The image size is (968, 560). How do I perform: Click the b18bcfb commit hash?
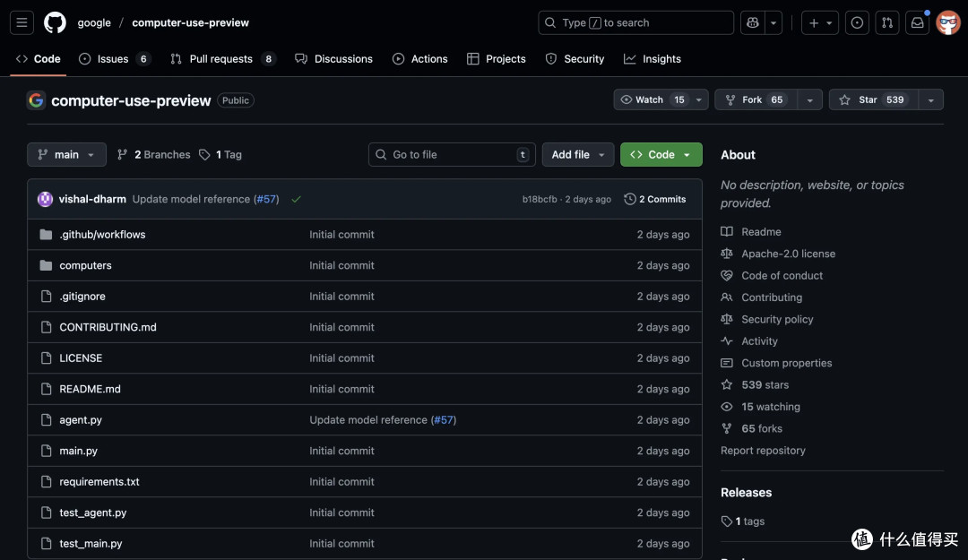click(x=540, y=199)
